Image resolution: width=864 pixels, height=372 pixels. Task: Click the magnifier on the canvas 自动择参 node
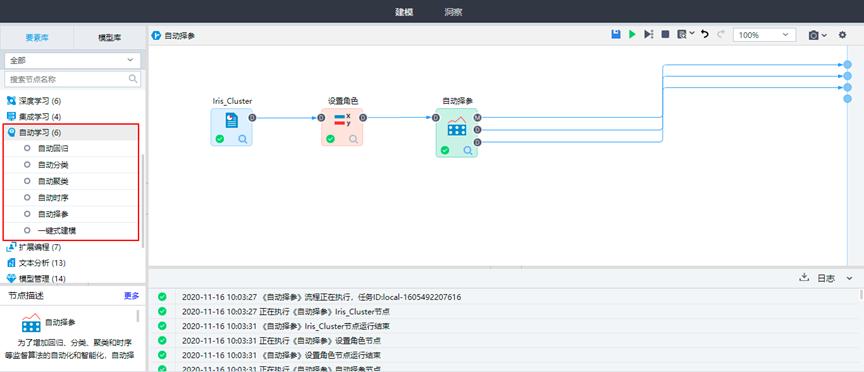point(468,150)
